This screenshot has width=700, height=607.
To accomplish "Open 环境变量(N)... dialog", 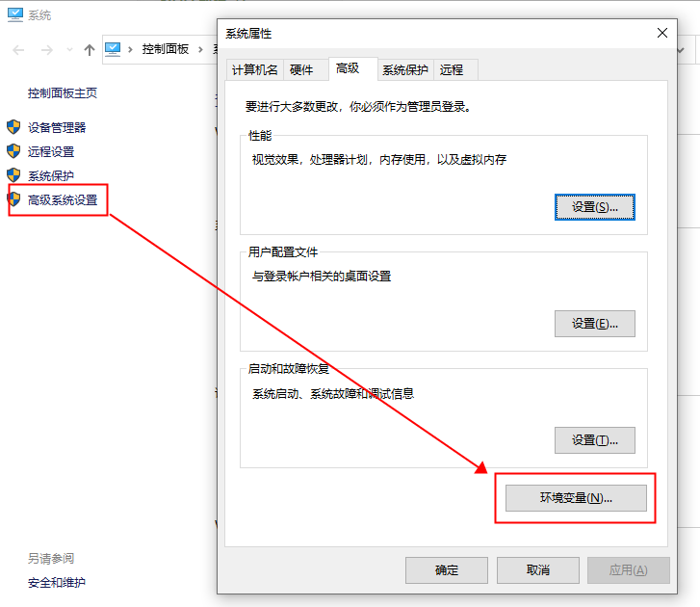I will coord(576,498).
